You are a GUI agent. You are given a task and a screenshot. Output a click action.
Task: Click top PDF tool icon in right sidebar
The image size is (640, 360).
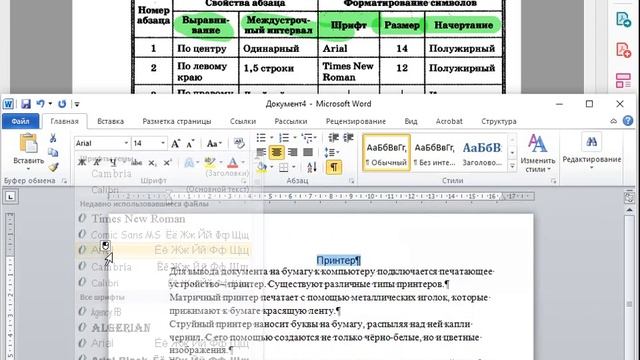pos(623,20)
